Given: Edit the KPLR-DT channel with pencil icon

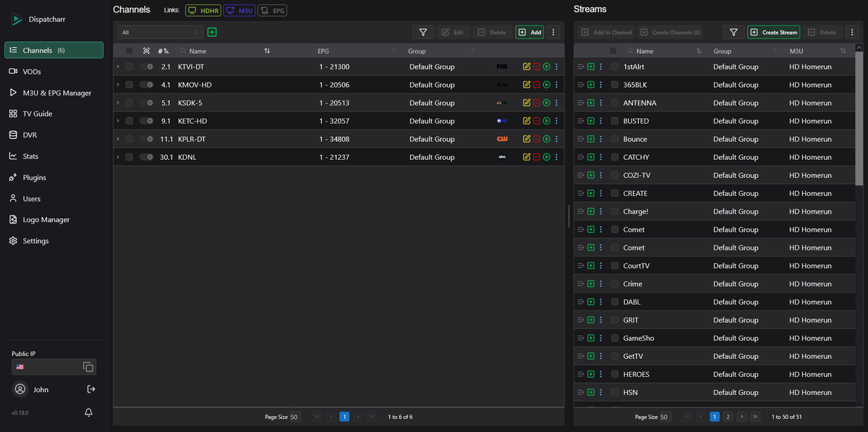Looking at the screenshot, I should [x=527, y=139].
